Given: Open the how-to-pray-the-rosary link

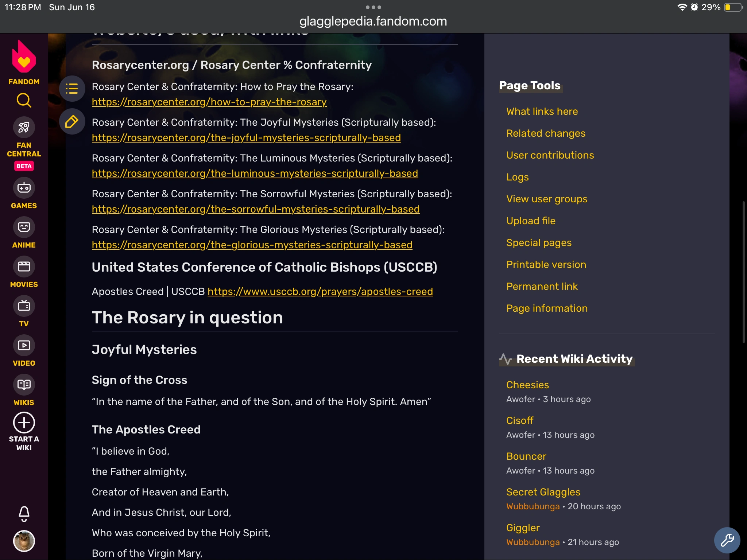Looking at the screenshot, I should click(x=209, y=102).
